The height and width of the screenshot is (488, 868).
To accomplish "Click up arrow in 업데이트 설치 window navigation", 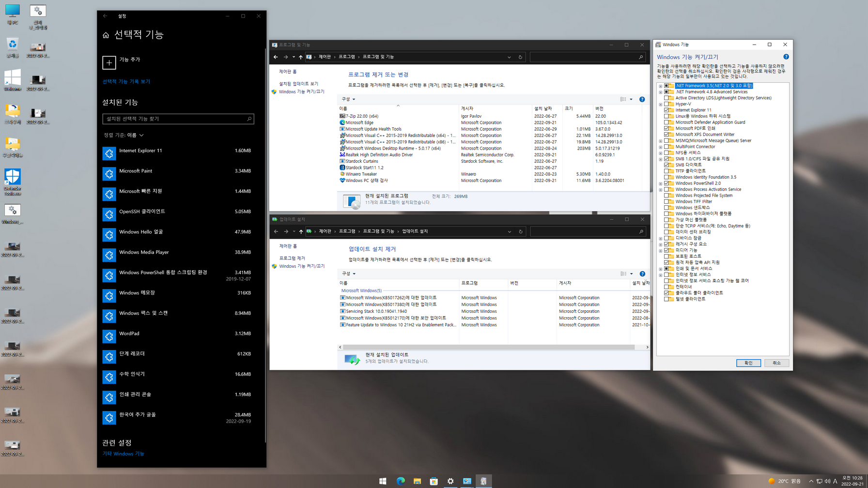I will pos(301,231).
